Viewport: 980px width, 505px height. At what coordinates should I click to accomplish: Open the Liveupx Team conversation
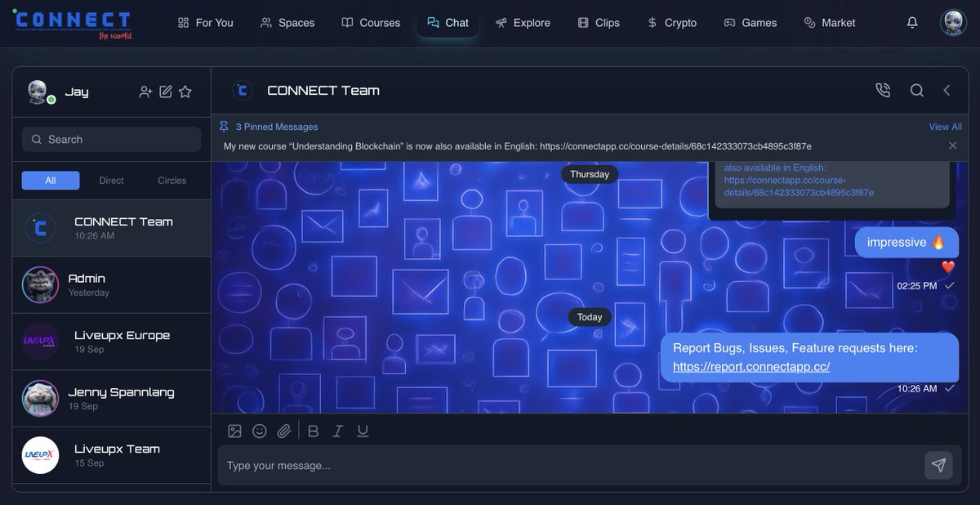(112, 455)
